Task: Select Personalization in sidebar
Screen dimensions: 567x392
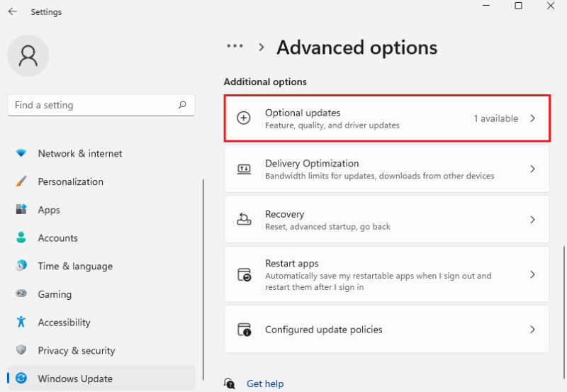Action: pyautogui.click(x=101, y=181)
